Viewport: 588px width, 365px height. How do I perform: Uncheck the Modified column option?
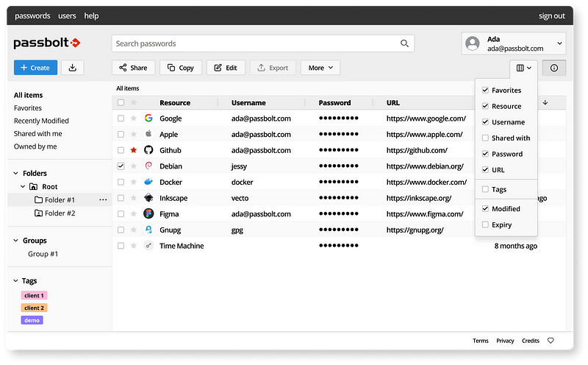tap(485, 208)
